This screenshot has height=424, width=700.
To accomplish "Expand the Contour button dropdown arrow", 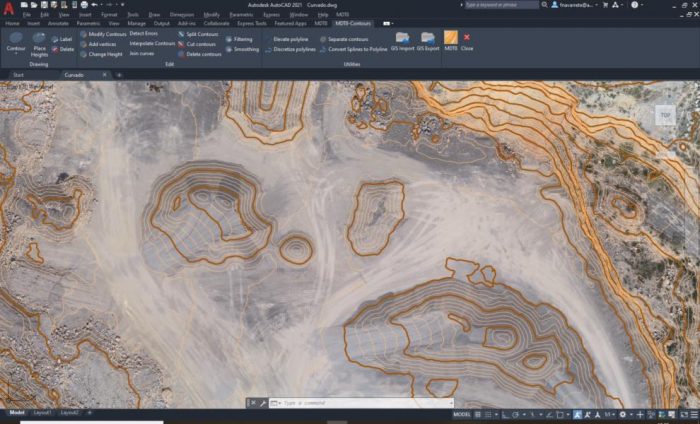I will click(x=16, y=55).
